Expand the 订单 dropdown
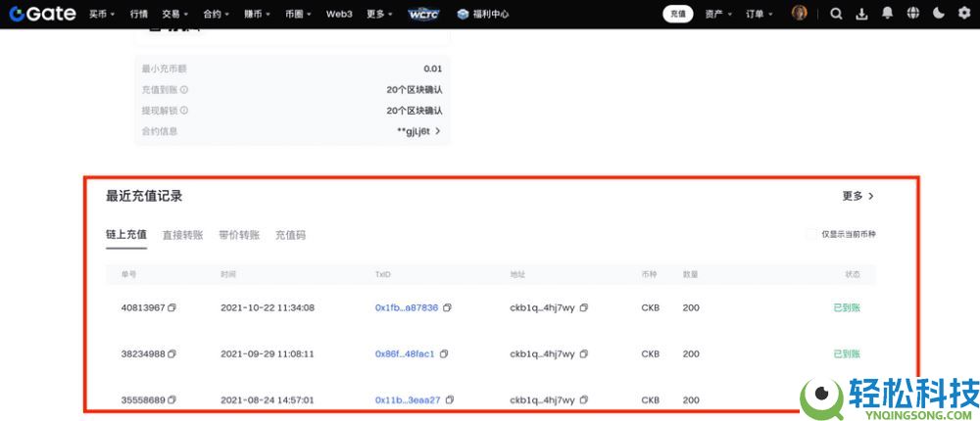Image resolution: width=980 pixels, height=421 pixels. click(x=759, y=14)
